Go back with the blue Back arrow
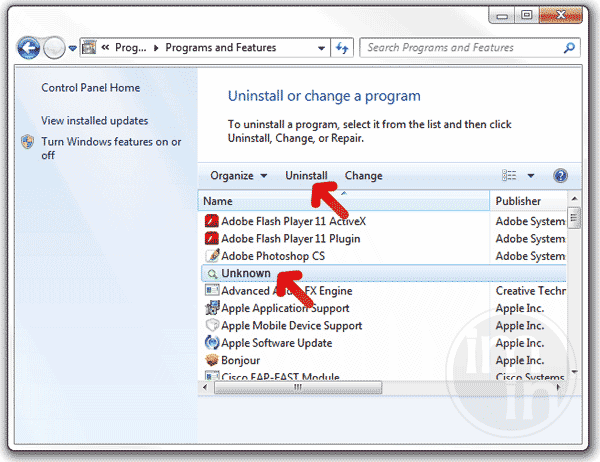 click(x=29, y=48)
